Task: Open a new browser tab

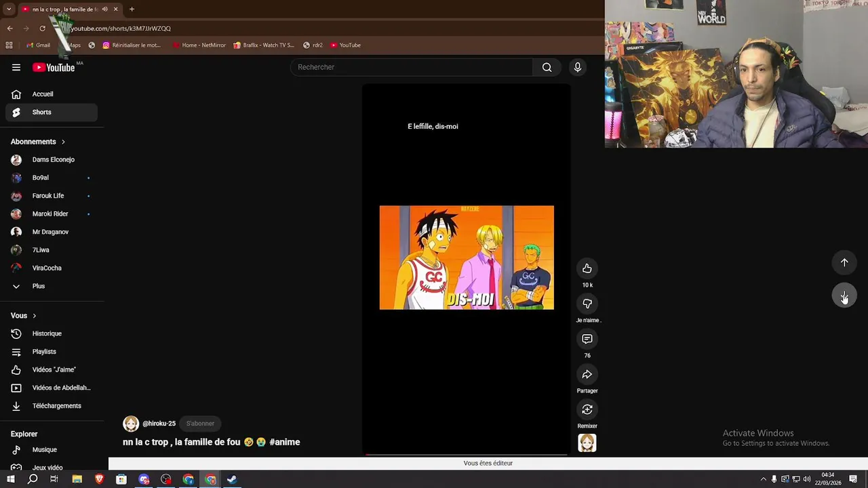Action: click(x=132, y=9)
